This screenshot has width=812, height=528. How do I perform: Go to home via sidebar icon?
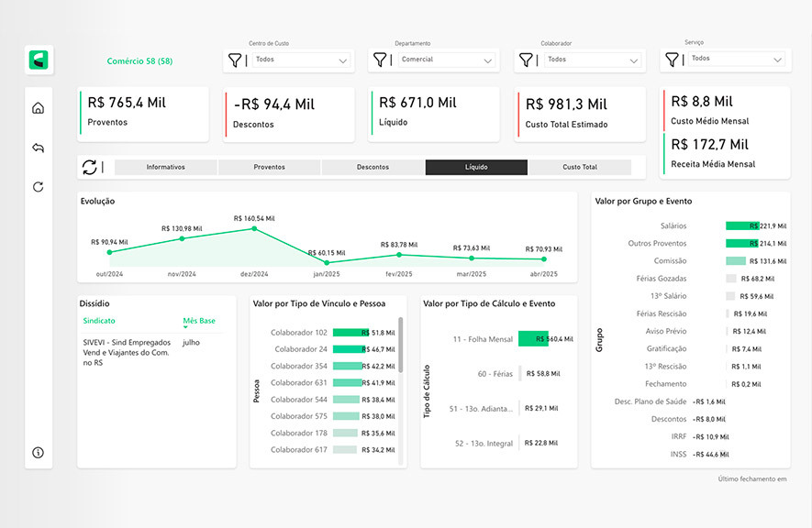pos(39,108)
